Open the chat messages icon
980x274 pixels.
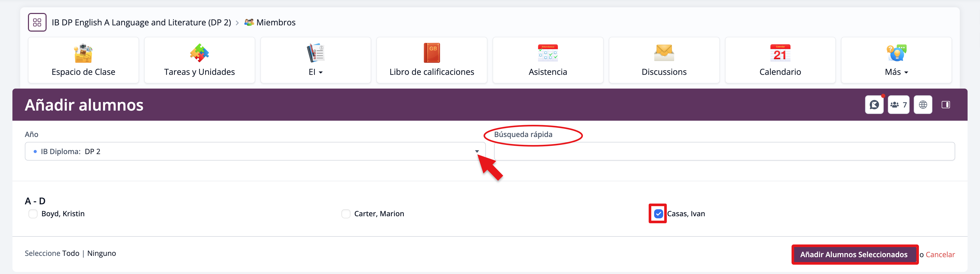(874, 105)
